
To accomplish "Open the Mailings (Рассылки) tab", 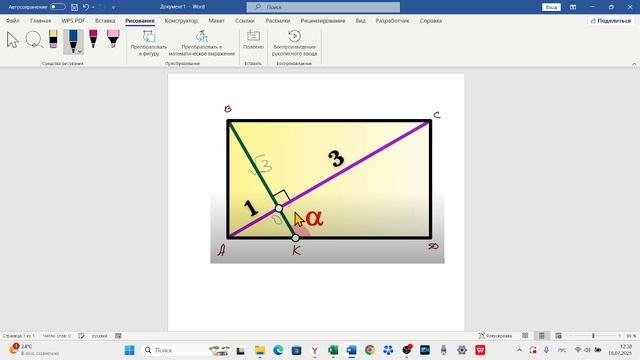I will tap(278, 20).
